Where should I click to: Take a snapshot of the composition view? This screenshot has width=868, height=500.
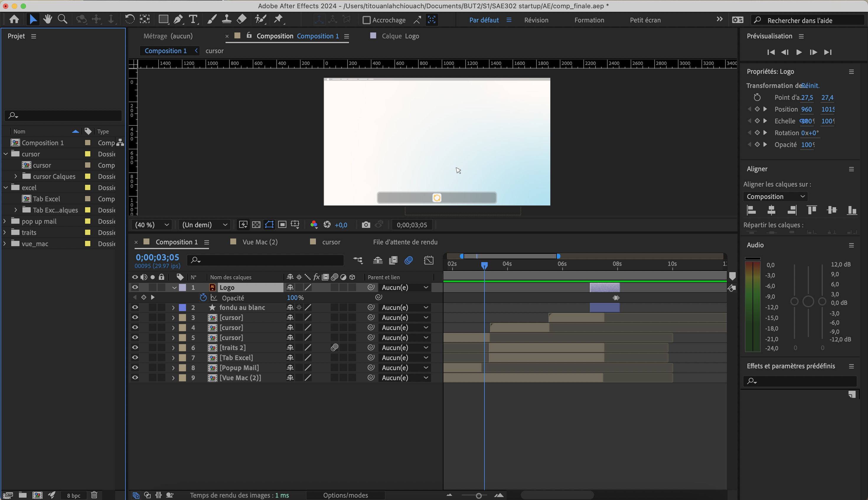click(366, 225)
